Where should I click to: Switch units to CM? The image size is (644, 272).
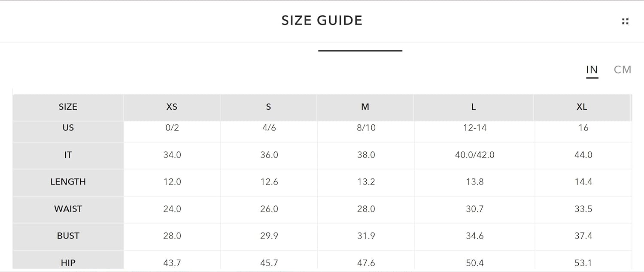[623, 70]
